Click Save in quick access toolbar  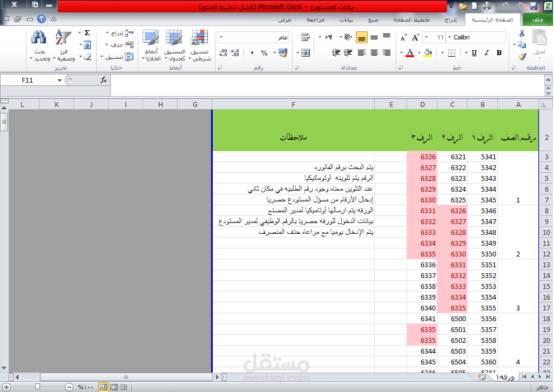click(x=533, y=6)
